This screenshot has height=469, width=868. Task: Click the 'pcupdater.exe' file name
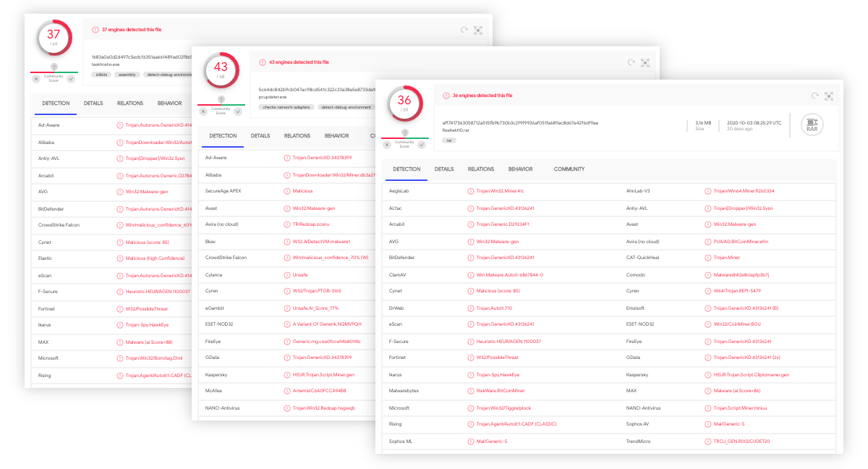coord(273,96)
